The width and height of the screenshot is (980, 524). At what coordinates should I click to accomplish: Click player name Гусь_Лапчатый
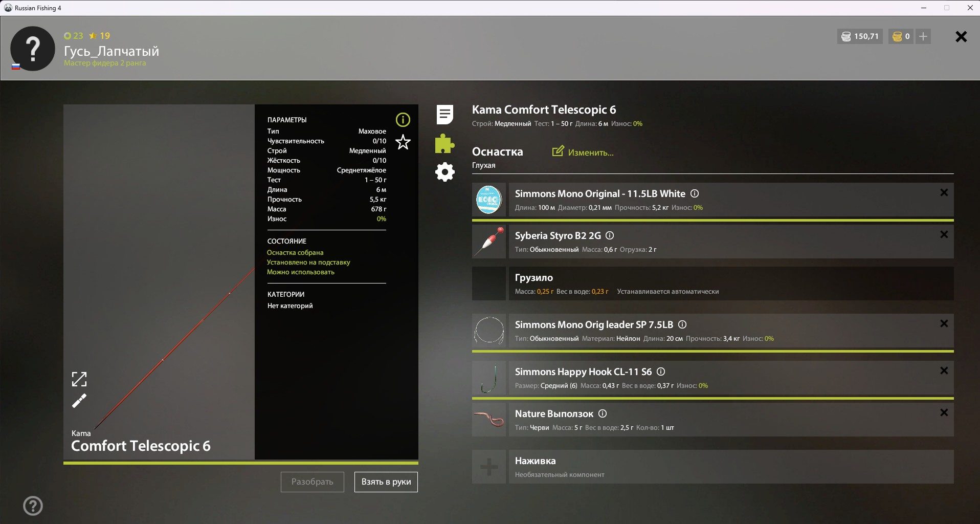[x=112, y=51]
